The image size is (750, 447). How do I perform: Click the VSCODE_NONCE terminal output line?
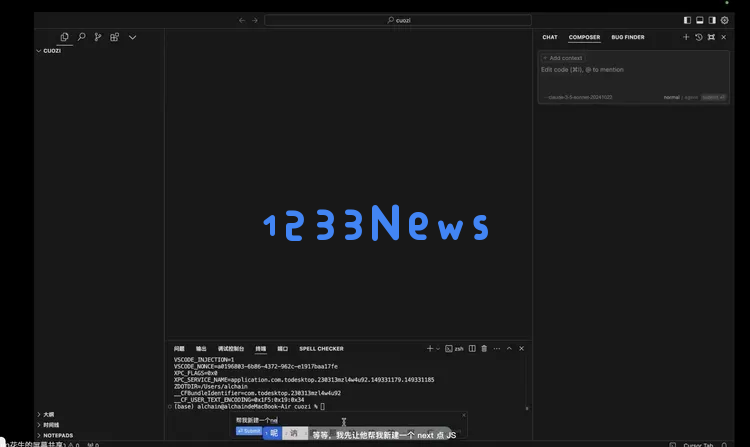pos(255,366)
